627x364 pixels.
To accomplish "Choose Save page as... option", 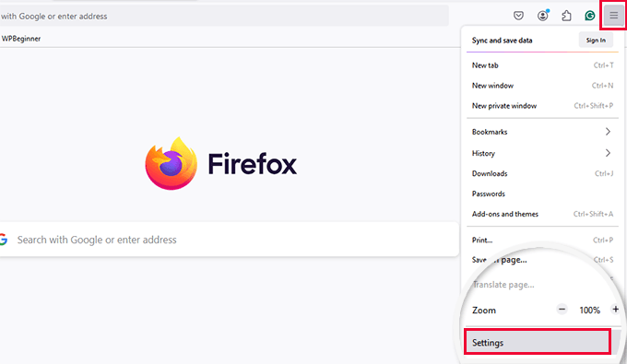I will [542, 260].
